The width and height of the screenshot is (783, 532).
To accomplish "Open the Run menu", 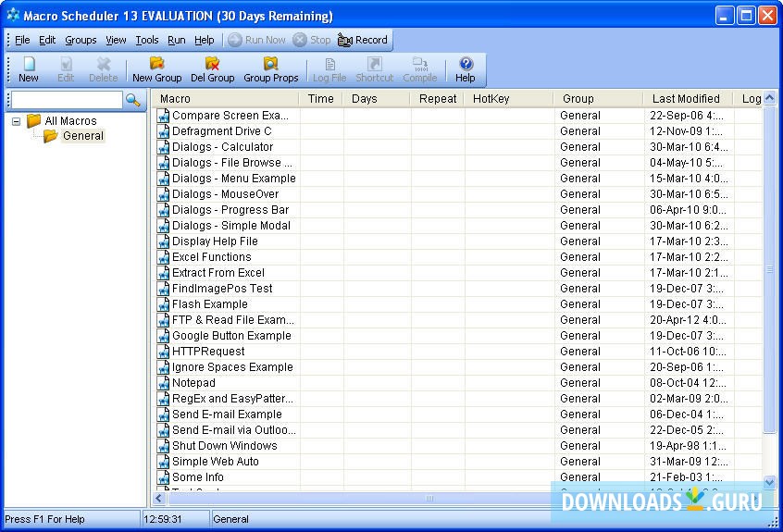I will click(x=176, y=40).
